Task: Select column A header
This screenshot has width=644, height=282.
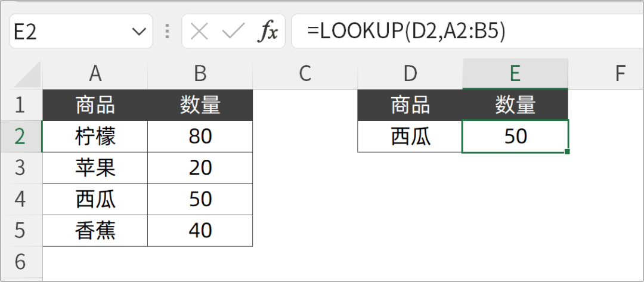Action: coord(95,74)
